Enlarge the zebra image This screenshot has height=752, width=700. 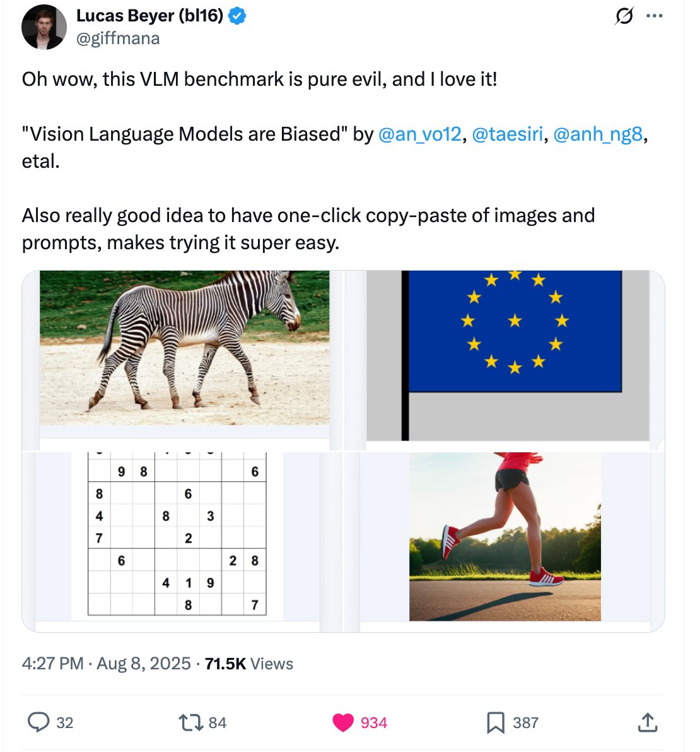click(x=184, y=348)
